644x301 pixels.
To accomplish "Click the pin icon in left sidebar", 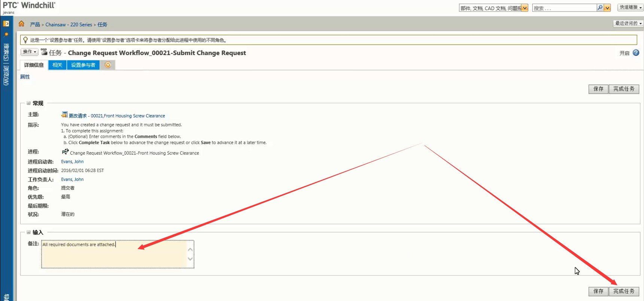I will 6,34.
